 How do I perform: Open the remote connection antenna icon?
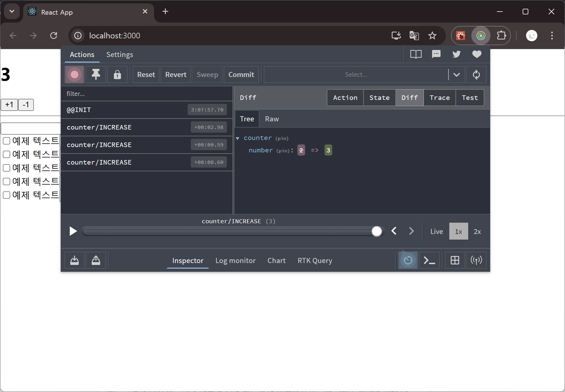[476, 260]
